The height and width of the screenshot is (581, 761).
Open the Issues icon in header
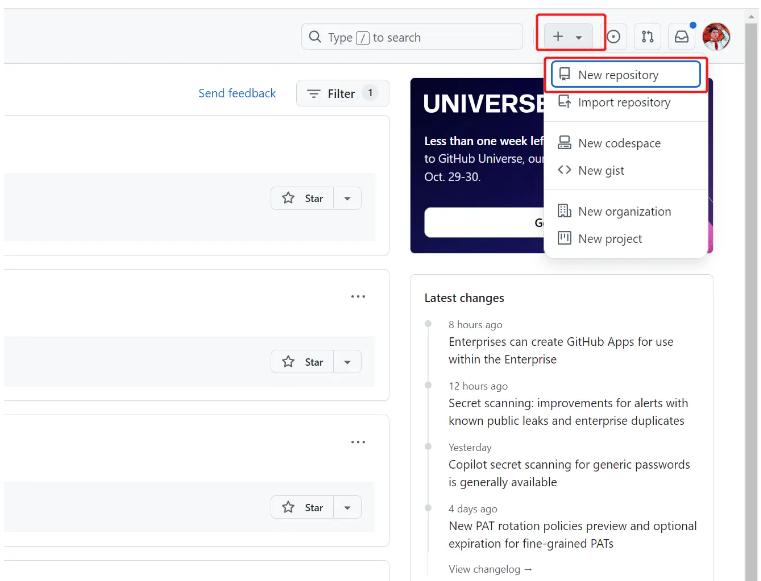pyautogui.click(x=614, y=37)
